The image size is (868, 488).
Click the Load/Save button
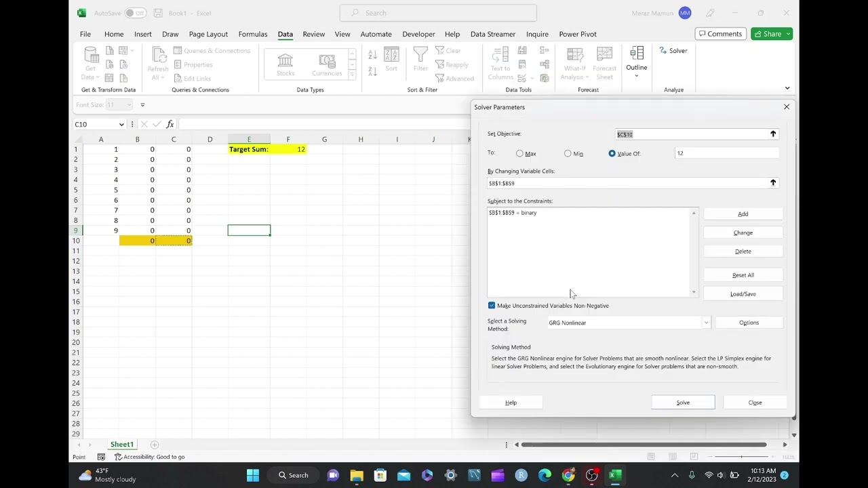pos(743,294)
